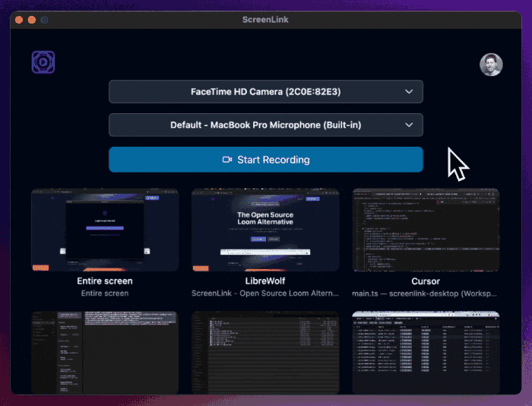Open the FaceTime HD Camera dropdown
The width and height of the screenshot is (532, 406).
point(266,92)
